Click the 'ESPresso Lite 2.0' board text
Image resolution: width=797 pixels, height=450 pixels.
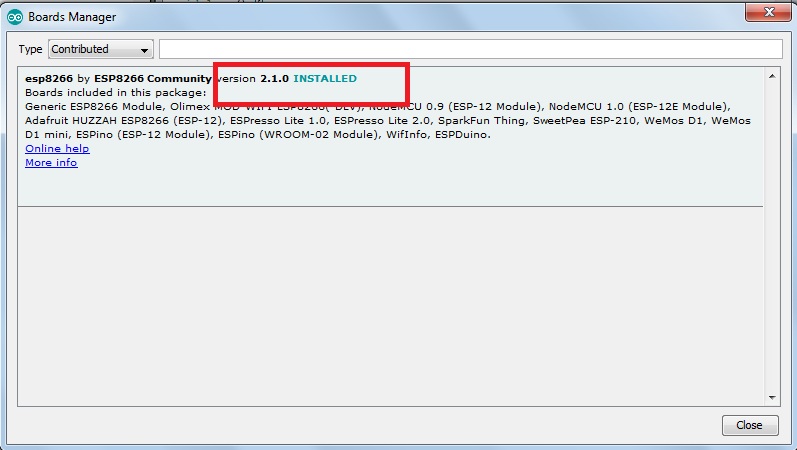click(x=382, y=121)
